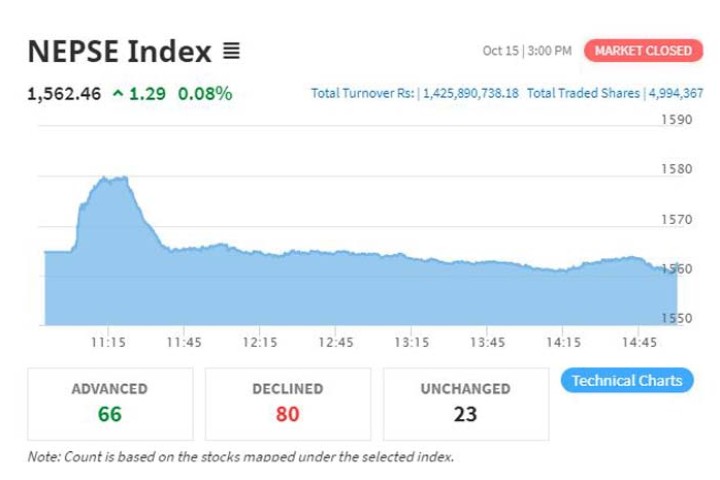
Task: Open the Advanced stocks count box
Action: (x=109, y=403)
